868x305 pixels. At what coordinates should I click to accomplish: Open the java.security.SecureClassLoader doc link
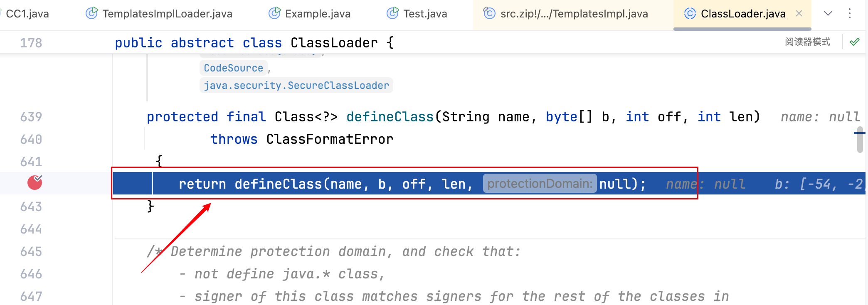coord(296,86)
